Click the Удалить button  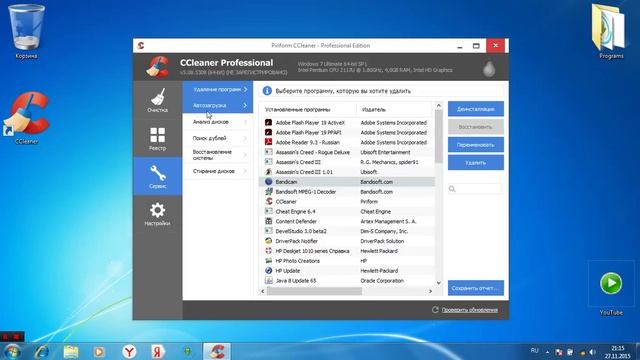coord(476,162)
